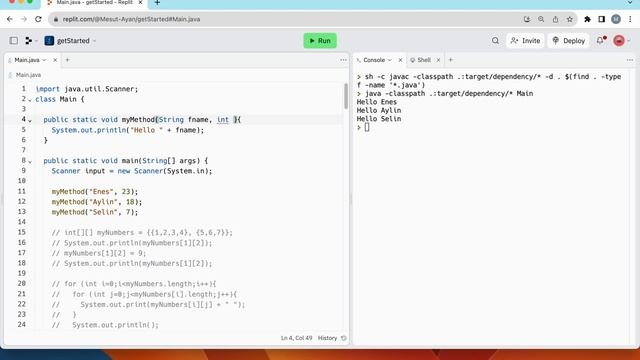Open the Chrome three-dots menu
This screenshot has width=640, height=360.
630,19
